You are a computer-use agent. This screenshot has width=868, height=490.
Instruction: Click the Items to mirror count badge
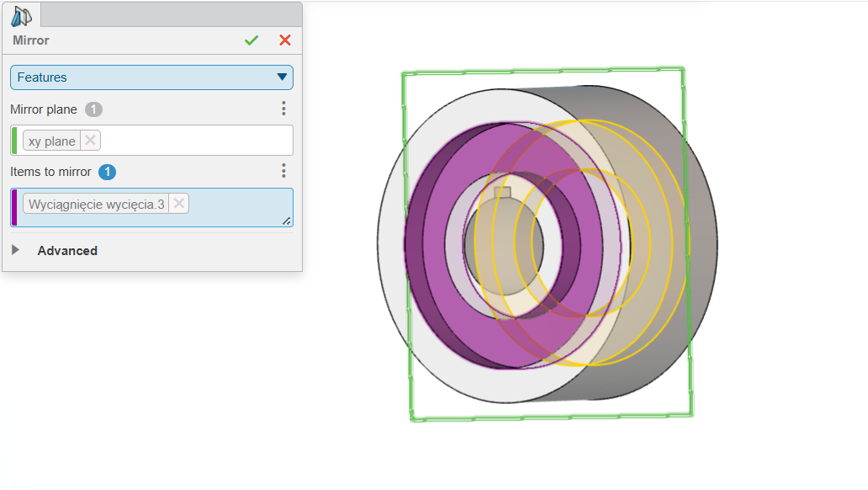[108, 173]
